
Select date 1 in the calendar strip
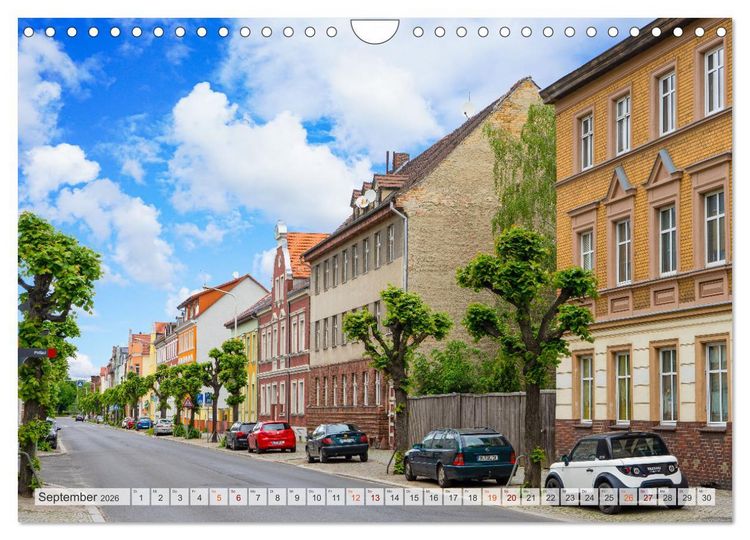(141, 497)
